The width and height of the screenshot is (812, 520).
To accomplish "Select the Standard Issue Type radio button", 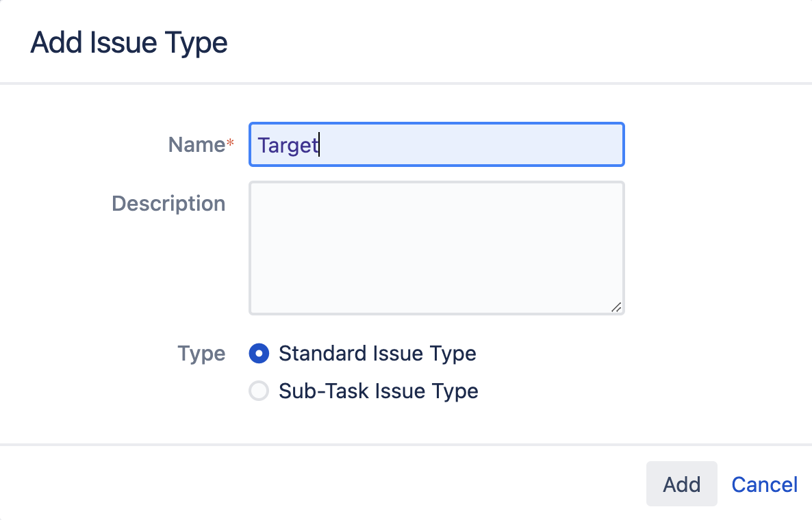I will click(259, 354).
